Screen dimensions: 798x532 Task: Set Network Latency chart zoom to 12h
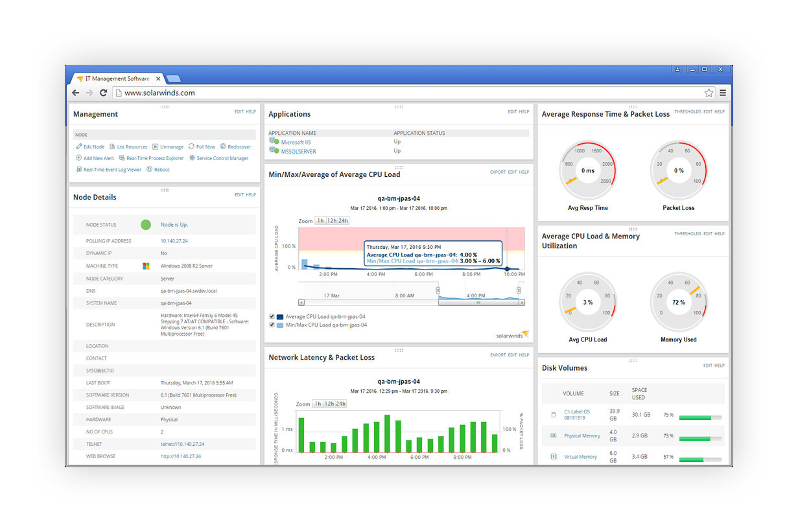pos(329,404)
